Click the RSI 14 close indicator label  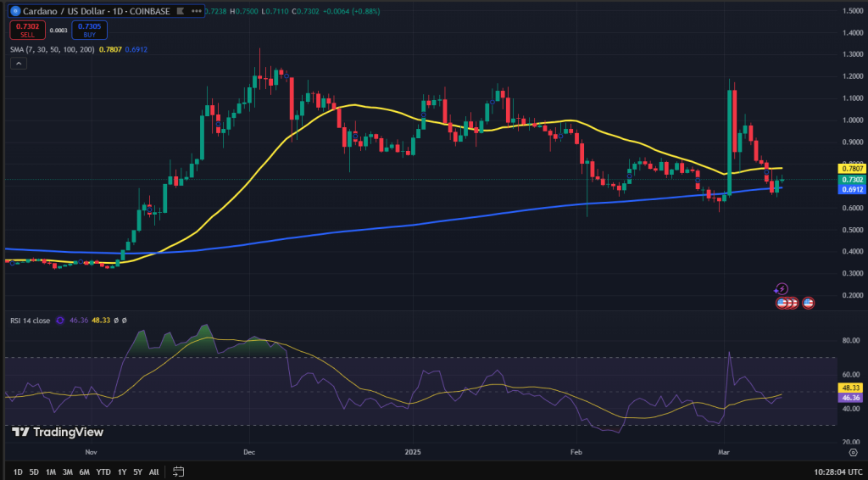31,321
